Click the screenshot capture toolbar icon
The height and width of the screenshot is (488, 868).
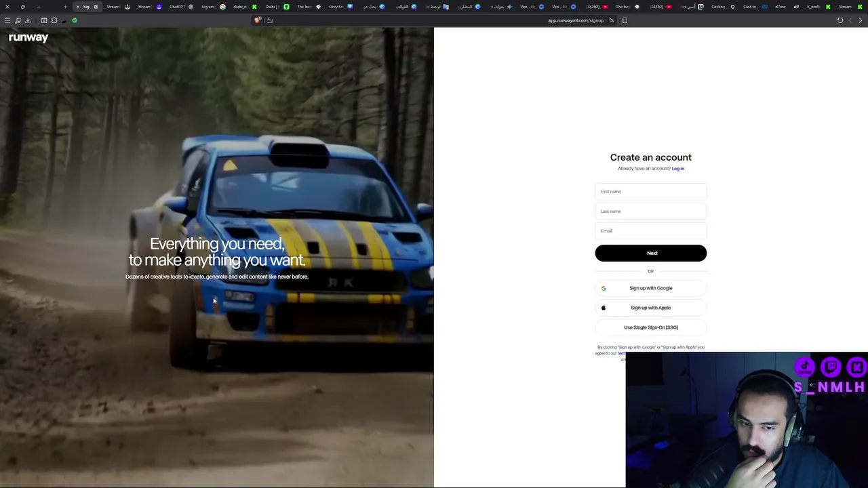coord(44,20)
